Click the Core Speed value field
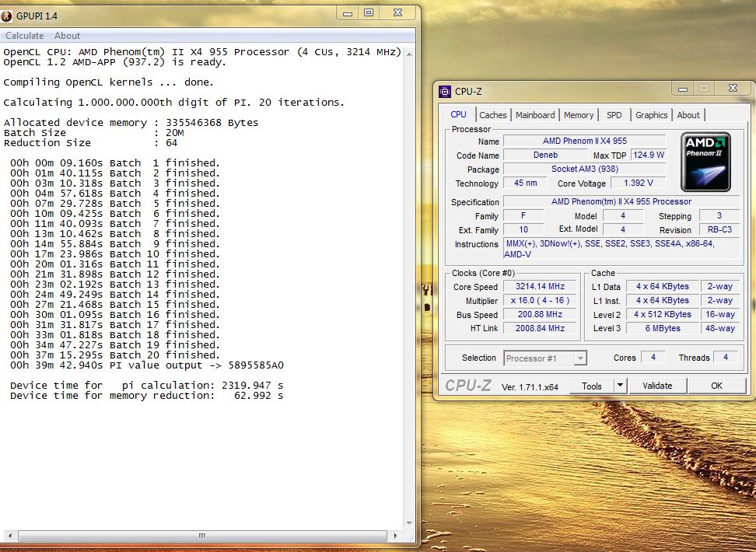 tap(541, 287)
